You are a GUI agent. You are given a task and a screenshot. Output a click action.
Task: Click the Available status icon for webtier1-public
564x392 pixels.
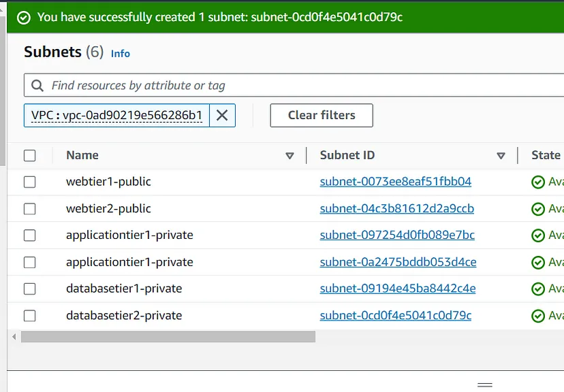538,182
